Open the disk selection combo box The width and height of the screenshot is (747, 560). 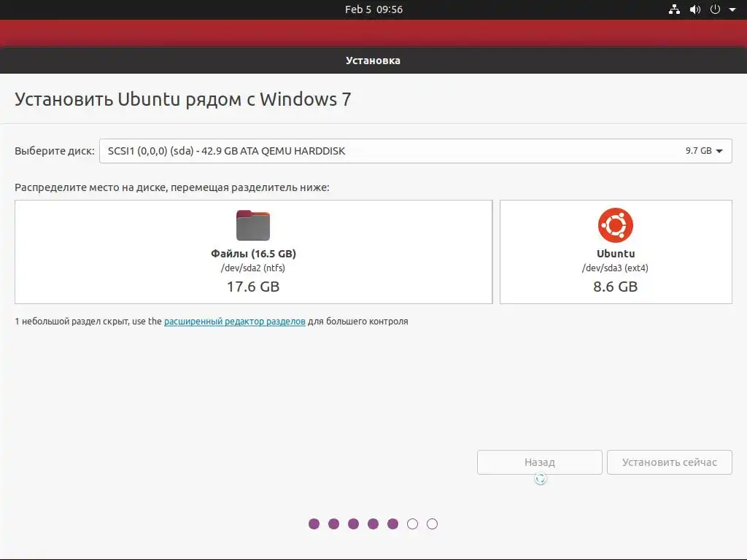[415, 151]
